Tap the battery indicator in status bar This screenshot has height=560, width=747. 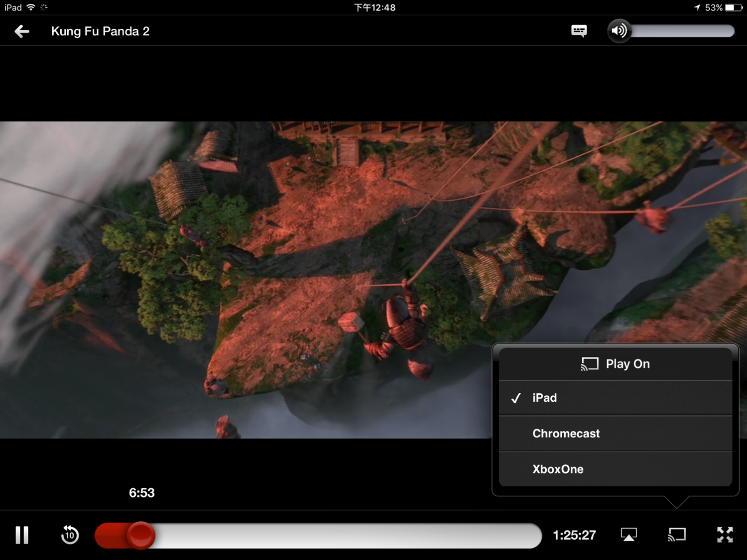pos(734,7)
